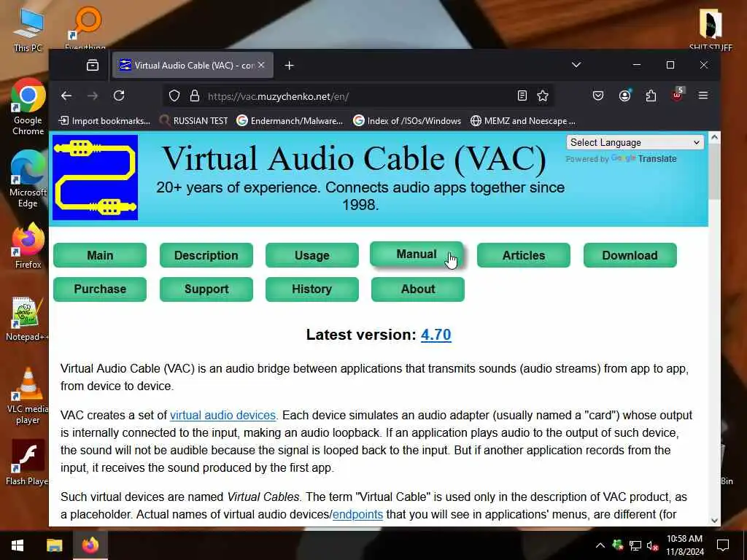Select Firefox desktop shortcut
Image resolution: width=747 pixels, height=560 pixels.
pos(28,246)
